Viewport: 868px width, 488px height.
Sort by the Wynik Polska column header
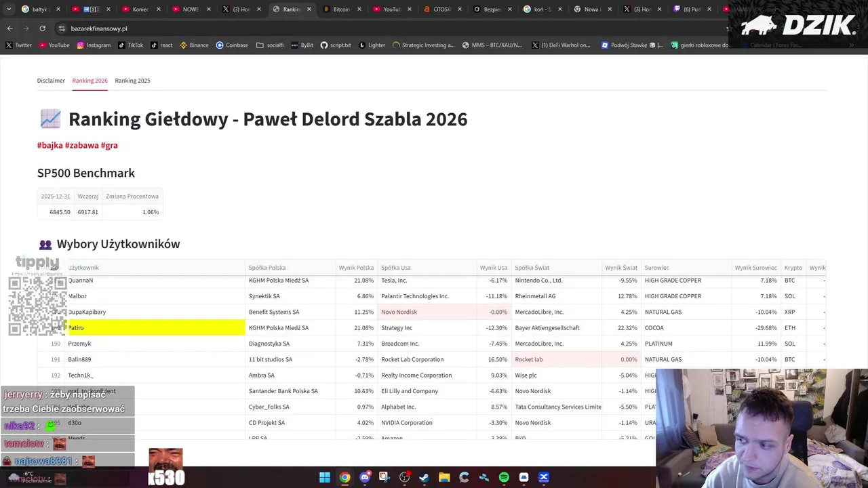356,268
